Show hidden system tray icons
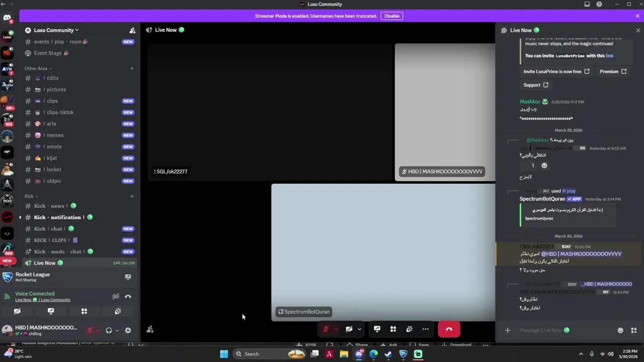 click(x=581, y=354)
